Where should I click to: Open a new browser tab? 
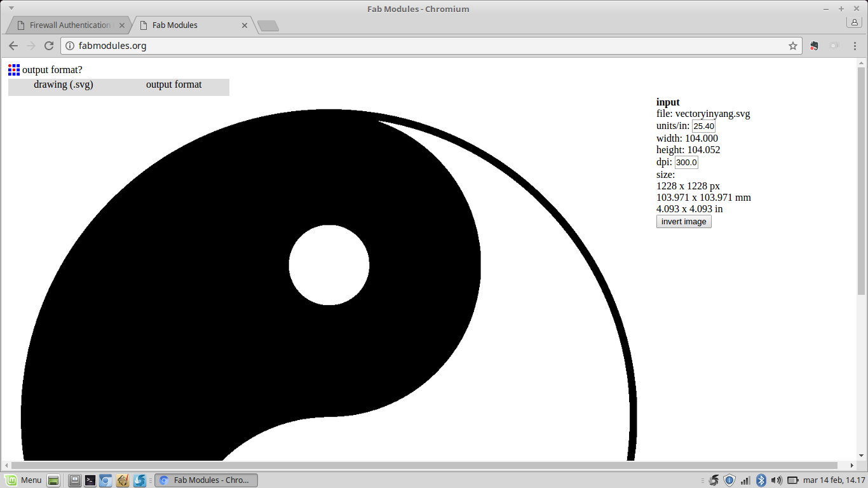point(268,25)
